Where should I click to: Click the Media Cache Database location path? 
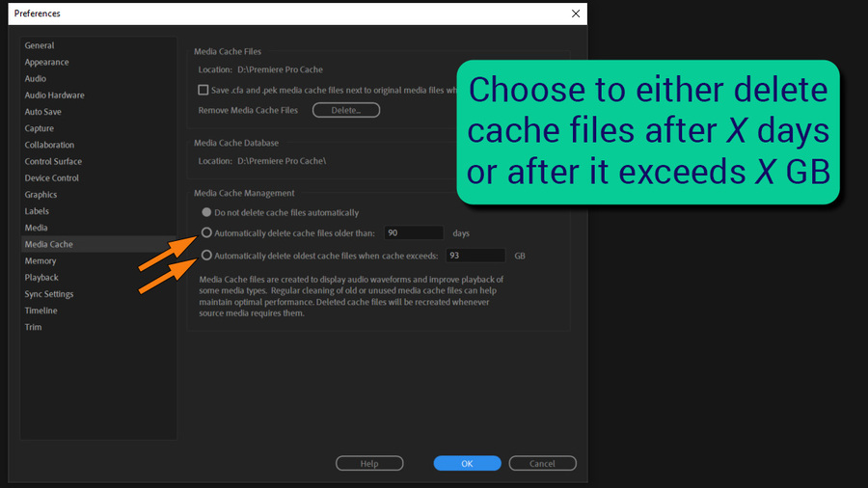tap(282, 161)
